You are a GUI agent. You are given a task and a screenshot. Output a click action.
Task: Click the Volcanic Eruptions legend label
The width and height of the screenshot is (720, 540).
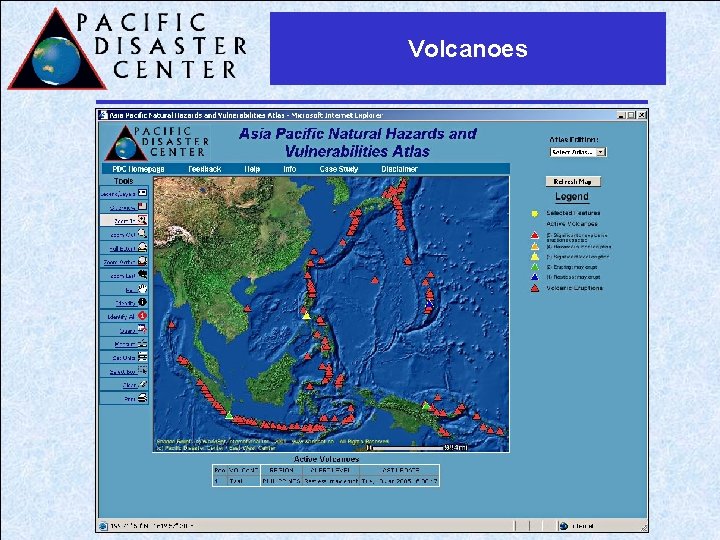coord(574,288)
